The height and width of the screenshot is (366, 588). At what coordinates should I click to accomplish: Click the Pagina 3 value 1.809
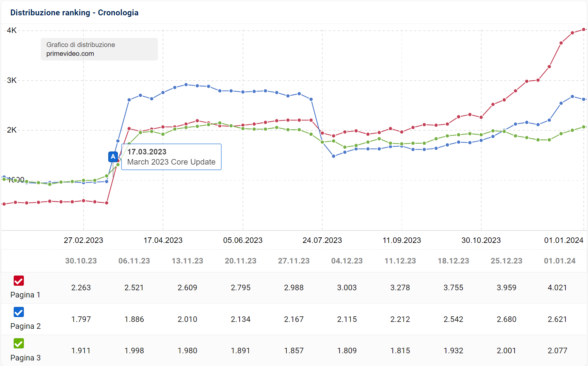[347, 351]
